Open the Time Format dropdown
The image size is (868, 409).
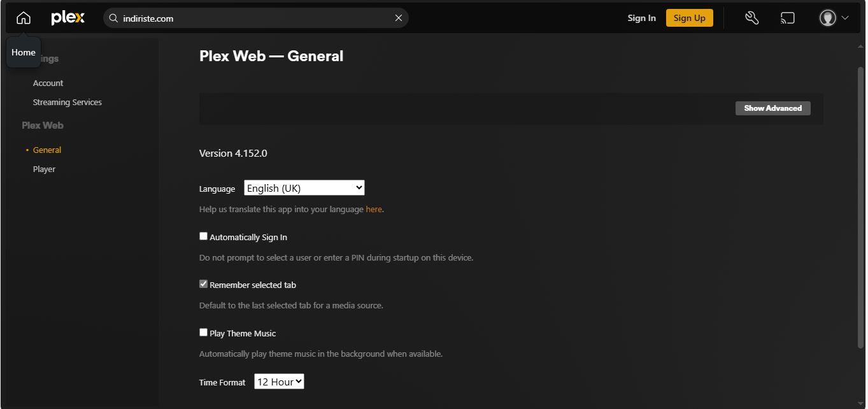pos(279,382)
